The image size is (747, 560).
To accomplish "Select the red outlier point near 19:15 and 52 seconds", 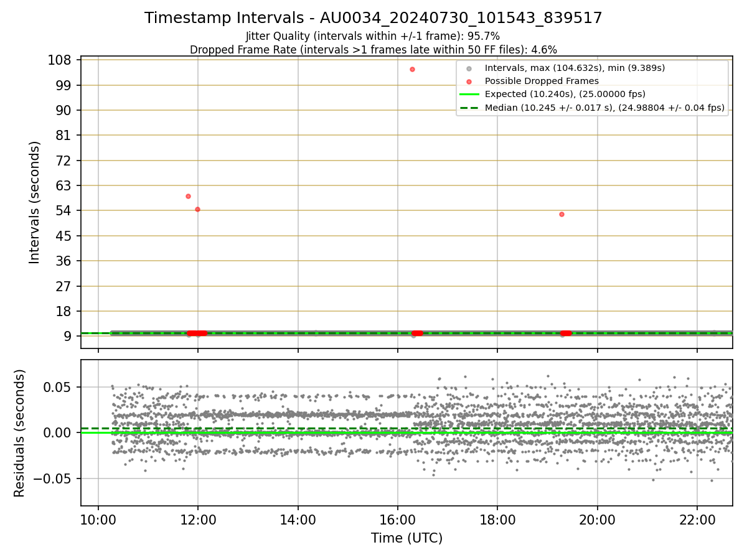I will (561, 214).
